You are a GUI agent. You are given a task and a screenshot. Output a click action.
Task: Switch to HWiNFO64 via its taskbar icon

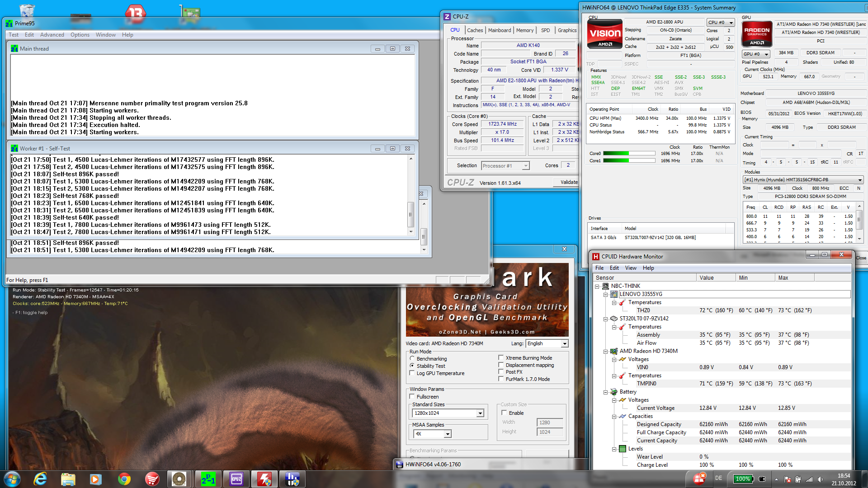point(292,479)
